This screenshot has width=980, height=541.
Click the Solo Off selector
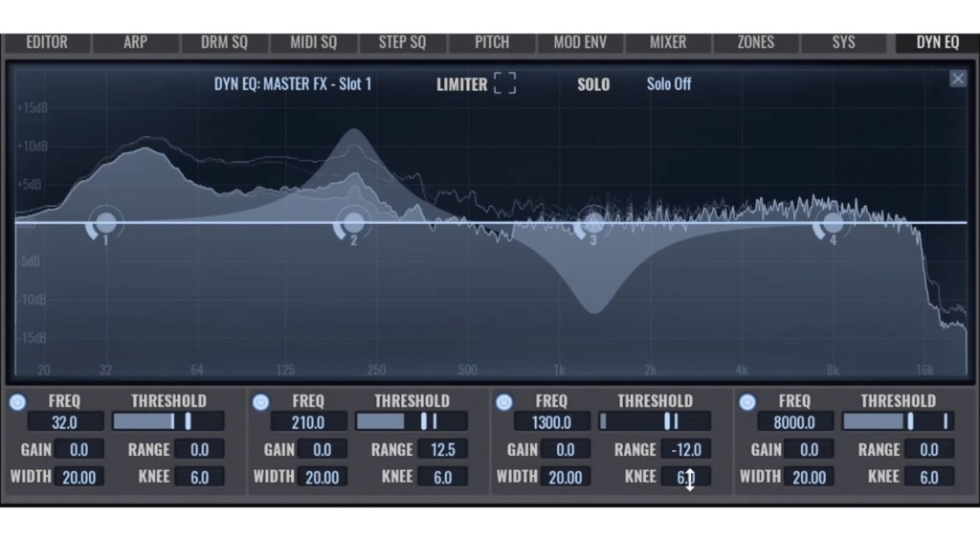click(x=669, y=84)
